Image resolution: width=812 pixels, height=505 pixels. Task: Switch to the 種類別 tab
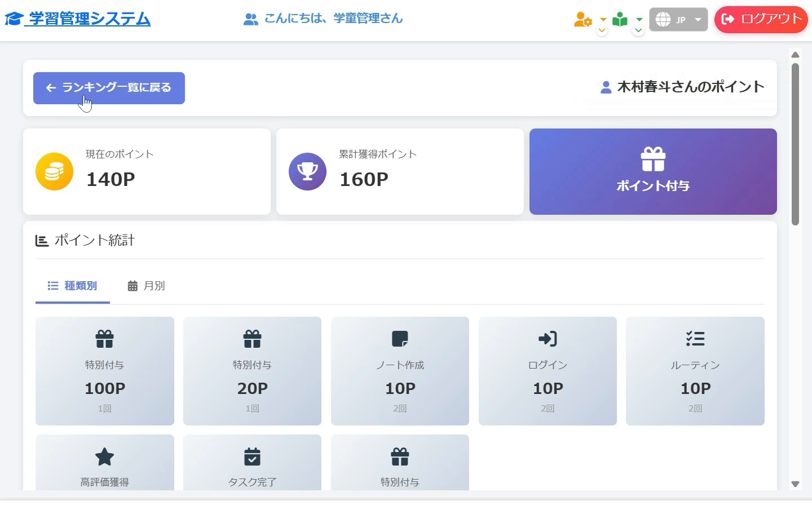point(72,286)
